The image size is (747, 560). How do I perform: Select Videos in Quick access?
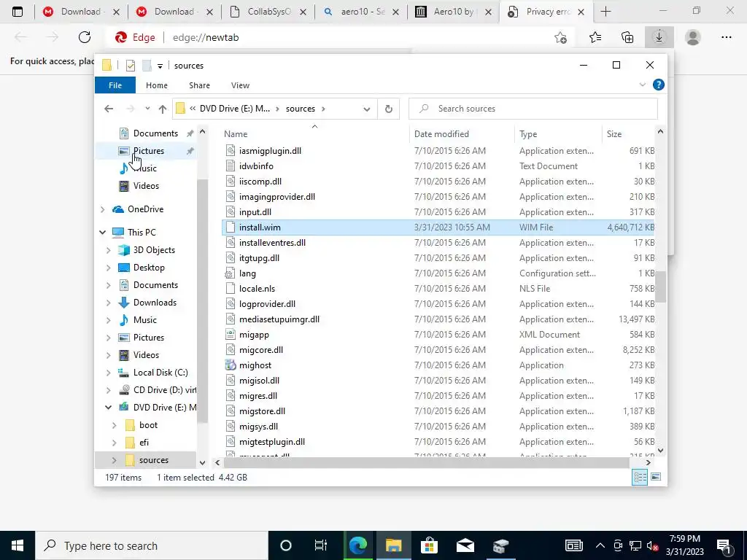[146, 186]
